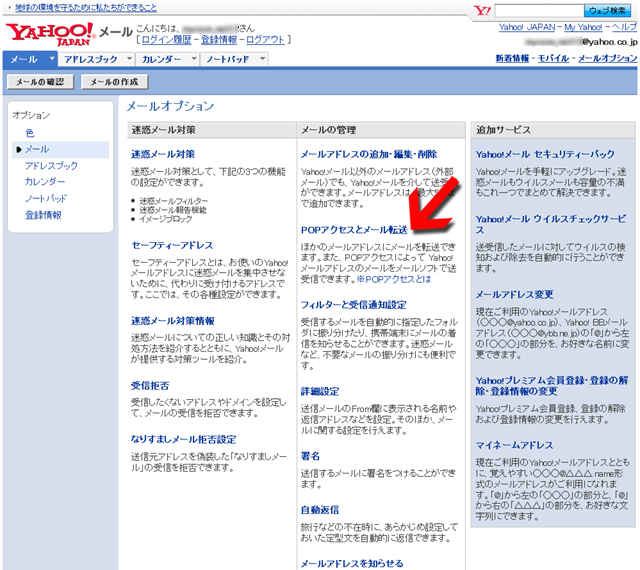The width and height of the screenshot is (640, 570).
Task: Open フィルターと受信通知設定 link
Action: [353, 305]
